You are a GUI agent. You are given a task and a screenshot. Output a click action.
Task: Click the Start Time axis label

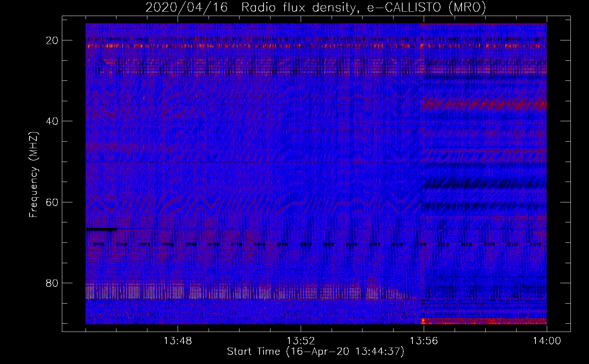[316, 352]
